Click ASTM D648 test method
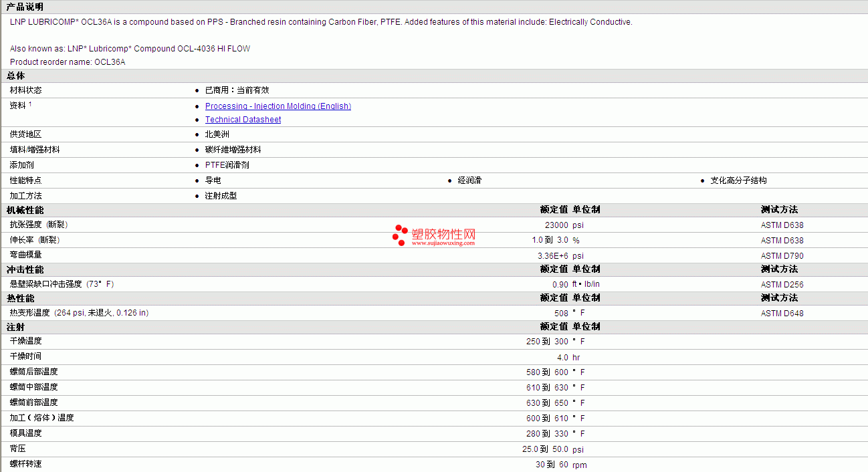Viewport: 868px width, 472px height. click(782, 314)
